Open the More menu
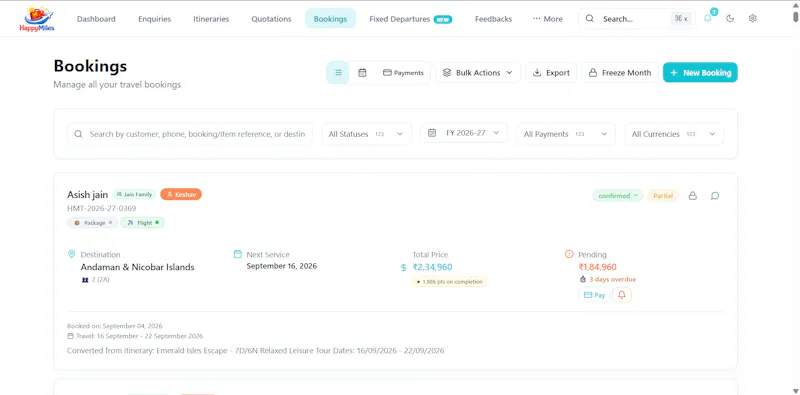Viewport: 800px width, 395px height. [x=547, y=19]
